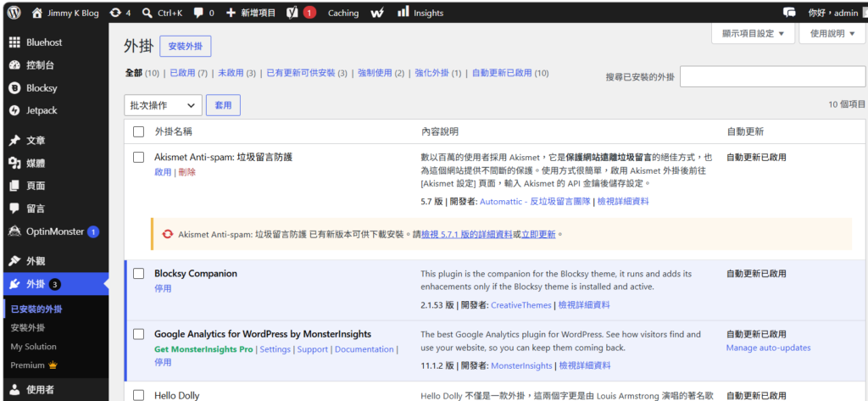Image resolution: width=868 pixels, height=401 pixels.
Task: Open the Insights bar chart icon
Action: click(x=403, y=12)
